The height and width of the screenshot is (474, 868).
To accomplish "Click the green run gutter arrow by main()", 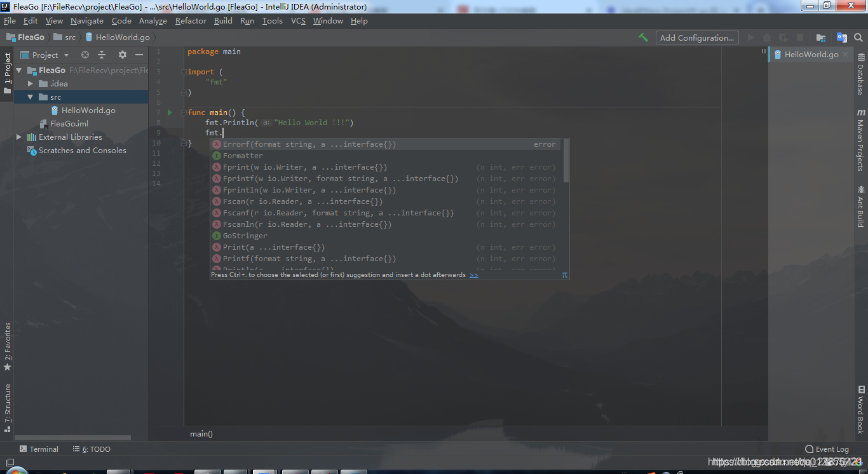I will click(170, 112).
